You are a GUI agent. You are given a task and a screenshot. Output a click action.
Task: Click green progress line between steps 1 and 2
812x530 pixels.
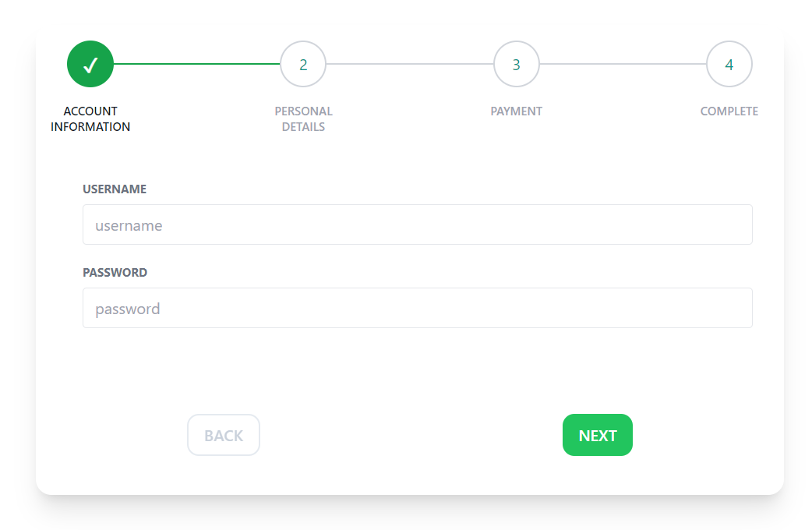pyautogui.click(x=196, y=64)
